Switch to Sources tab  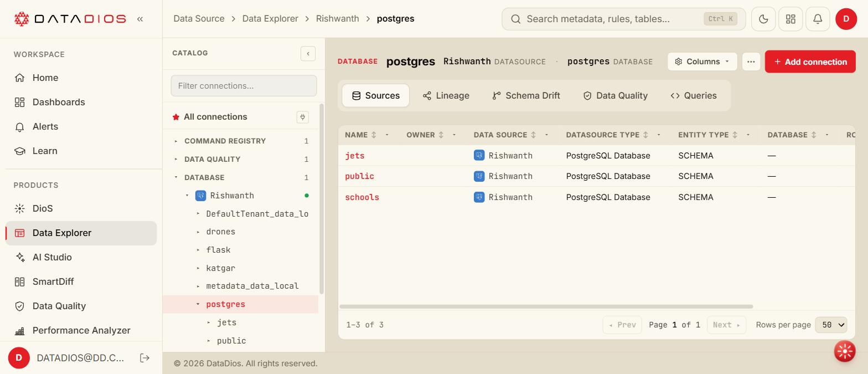click(x=375, y=96)
